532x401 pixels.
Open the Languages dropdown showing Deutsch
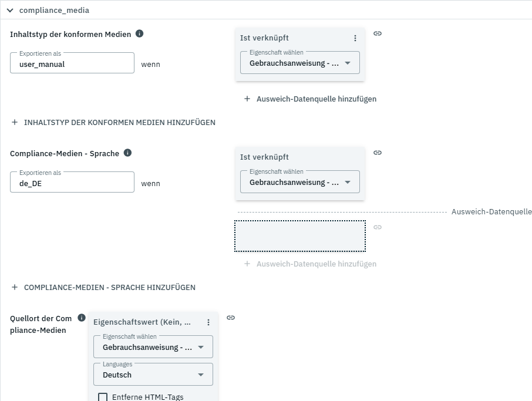(x=153, y=375)
